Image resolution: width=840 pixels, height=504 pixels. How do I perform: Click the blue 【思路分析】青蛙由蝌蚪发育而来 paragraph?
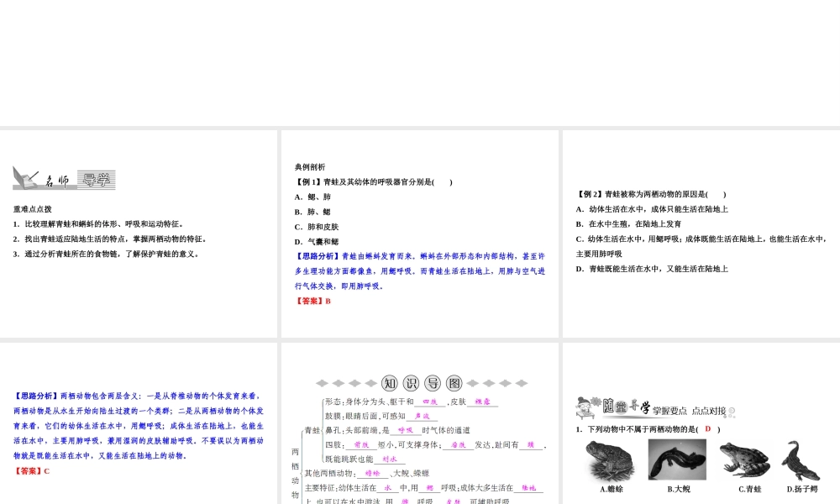click(x=420, y=271)
